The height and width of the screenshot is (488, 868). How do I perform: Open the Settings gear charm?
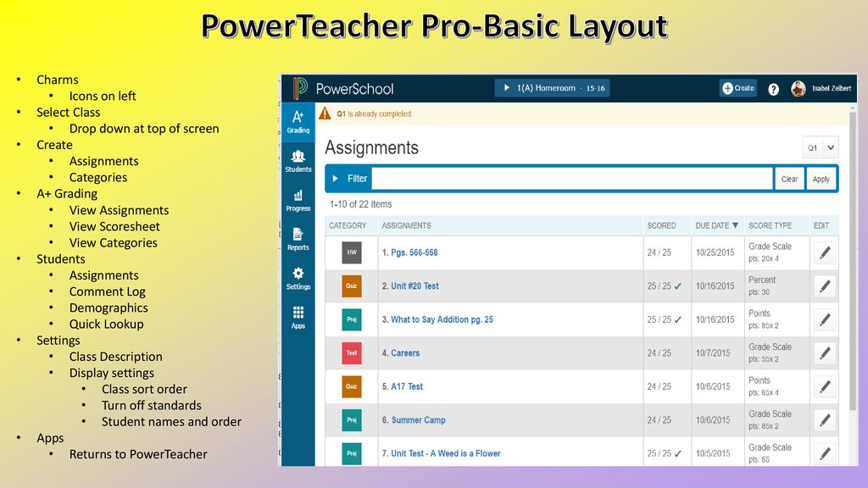coord(298,278)
